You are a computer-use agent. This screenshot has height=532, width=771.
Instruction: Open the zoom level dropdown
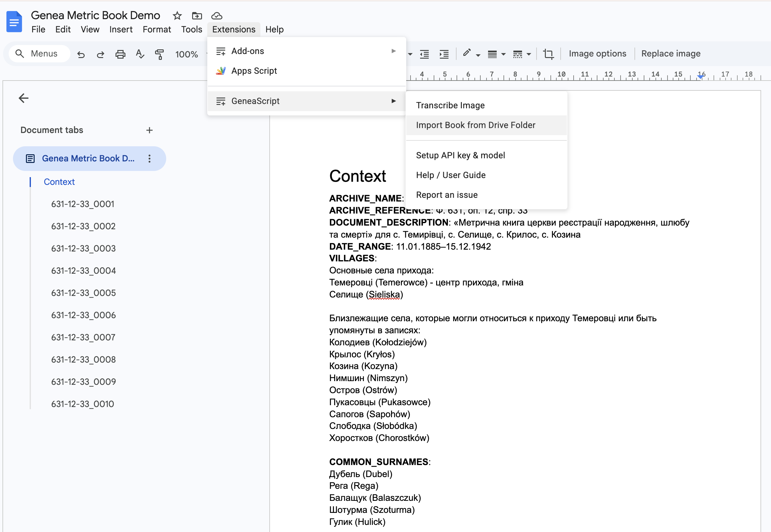pyautogui.click(x=188, y=54)
